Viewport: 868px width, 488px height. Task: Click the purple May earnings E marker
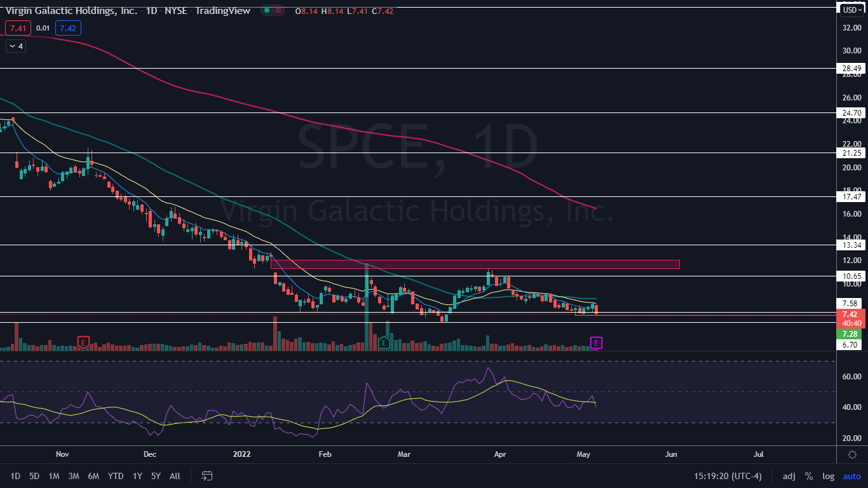596,343
